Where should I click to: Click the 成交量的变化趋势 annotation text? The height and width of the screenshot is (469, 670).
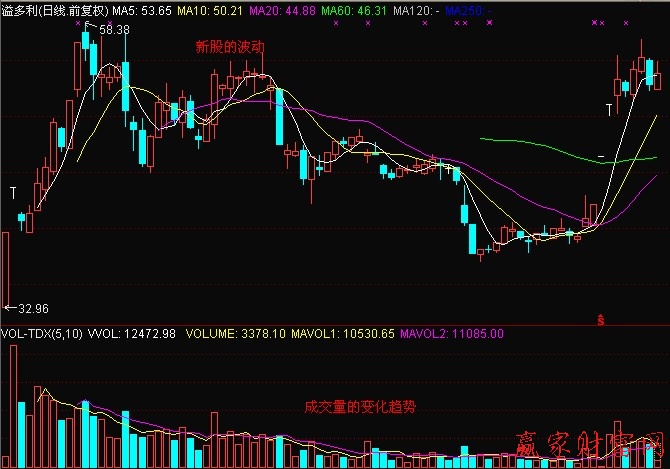[359, 407]
